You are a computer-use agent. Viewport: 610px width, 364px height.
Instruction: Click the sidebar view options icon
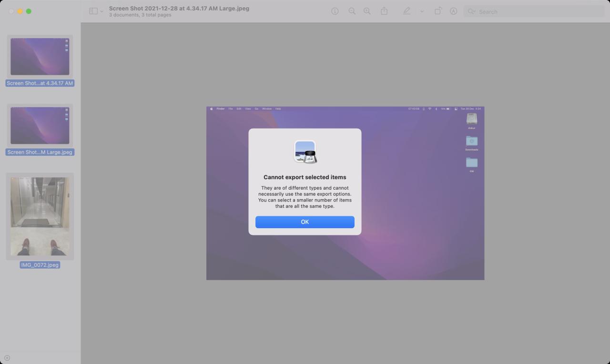tap(92, 10)
